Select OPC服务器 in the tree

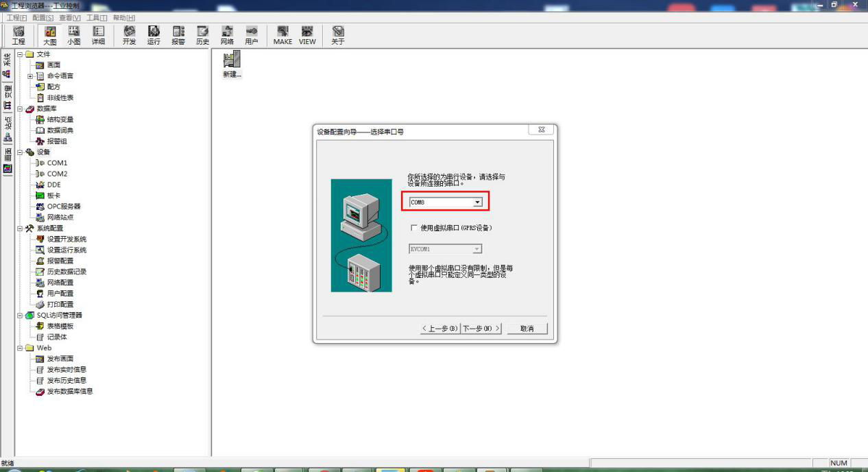(x=63, y=206)
